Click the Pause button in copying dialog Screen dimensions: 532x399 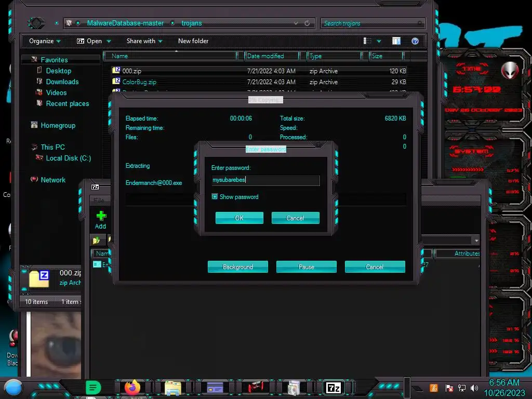click(307, 267)
